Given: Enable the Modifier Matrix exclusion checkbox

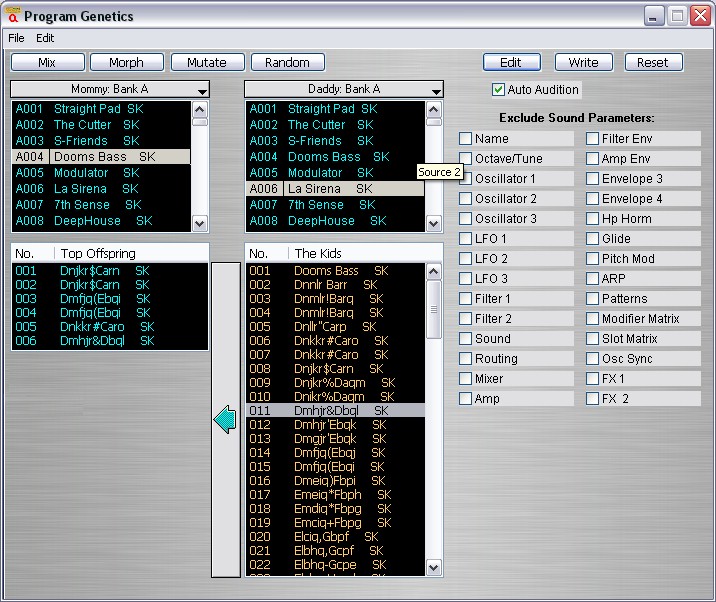Looking at the screenshot, I should click(x=593, y=319).
